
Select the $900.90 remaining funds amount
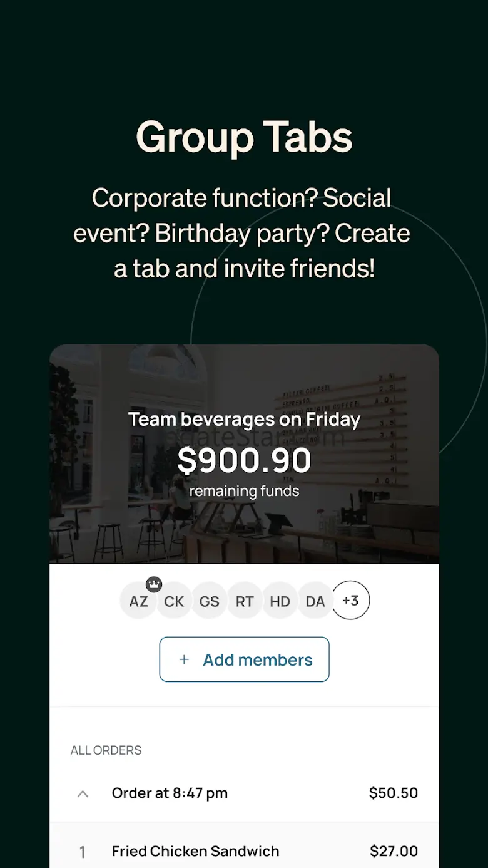[244, 461]
